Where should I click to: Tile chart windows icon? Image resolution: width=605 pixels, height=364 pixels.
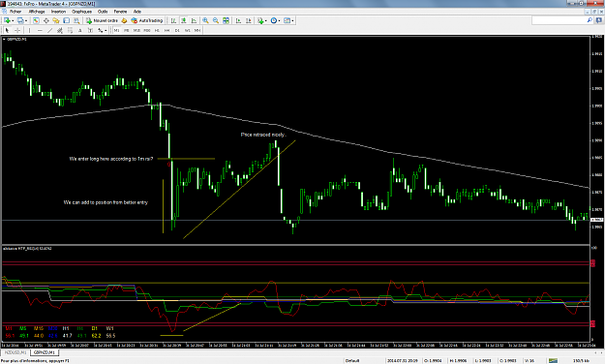227,20
